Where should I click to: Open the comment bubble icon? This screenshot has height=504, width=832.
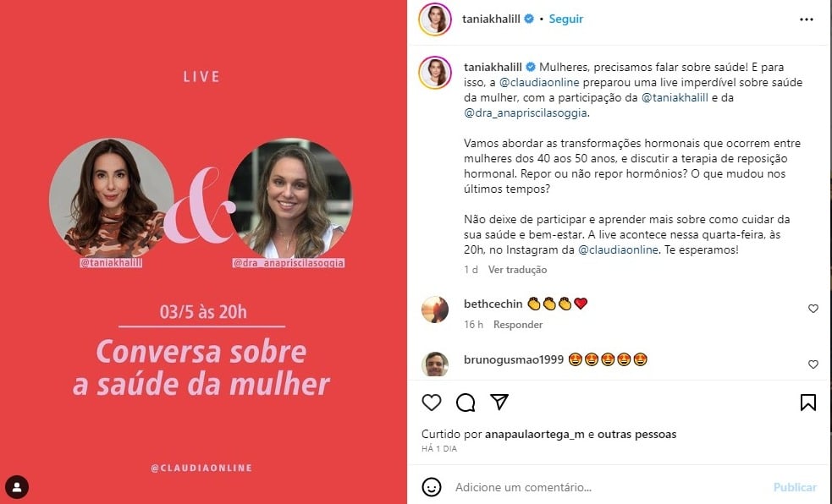click(x=466, y=403)
